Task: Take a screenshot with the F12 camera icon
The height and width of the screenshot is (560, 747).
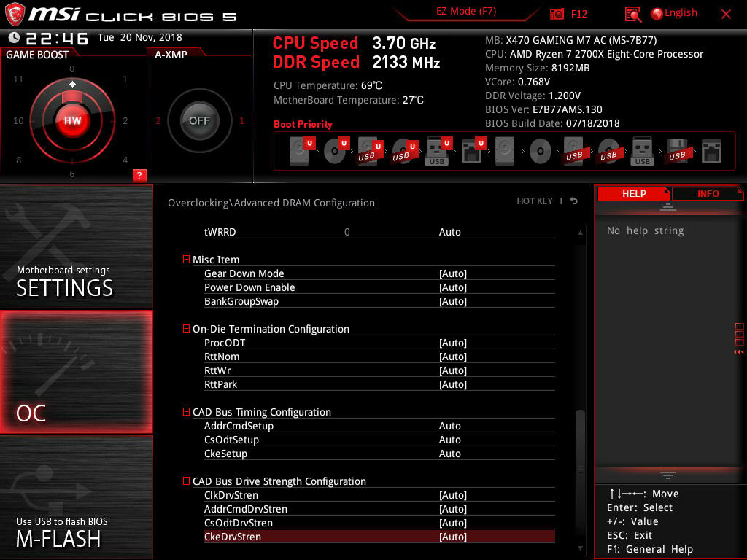Action: pyautogui.click(x=557, y=14)
